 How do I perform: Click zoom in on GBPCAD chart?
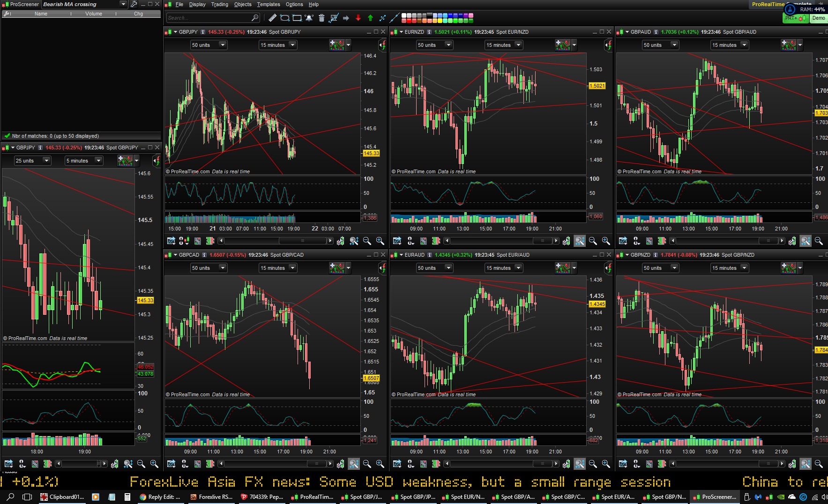click(x=380, y=464)
